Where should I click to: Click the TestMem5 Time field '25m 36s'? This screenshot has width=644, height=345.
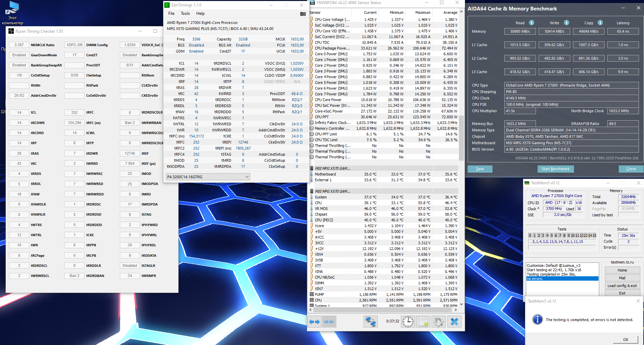(629, 236)
